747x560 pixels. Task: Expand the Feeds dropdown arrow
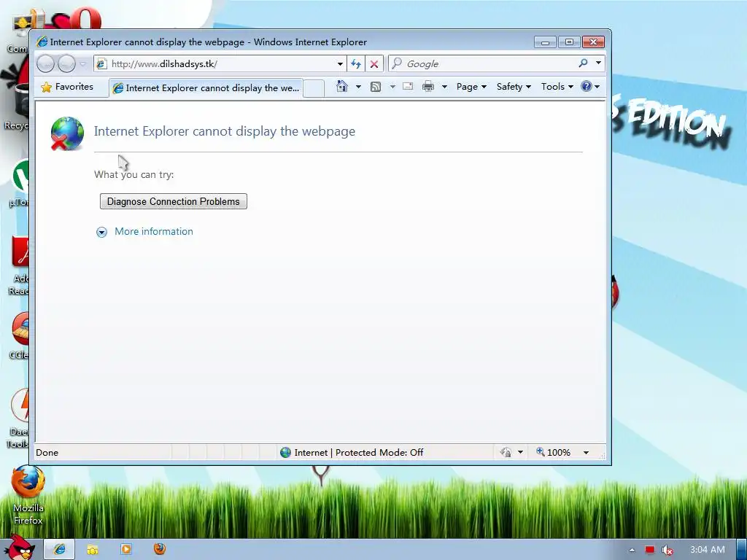tap(392, 87)
